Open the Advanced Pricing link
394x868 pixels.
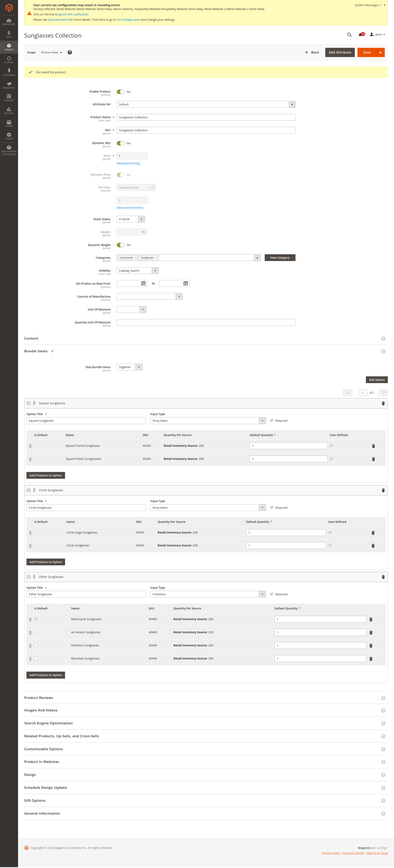[128, 163]
